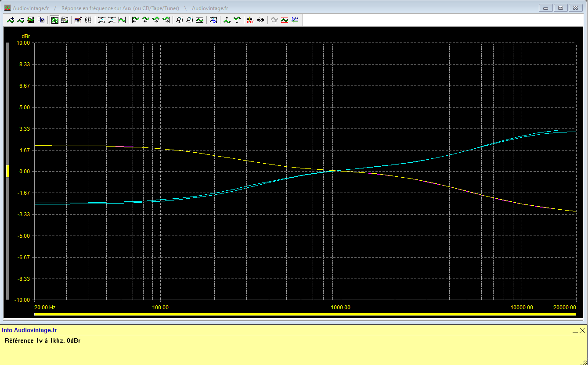Zoom out using the magnifier minus icon

(x=112, y=20)
